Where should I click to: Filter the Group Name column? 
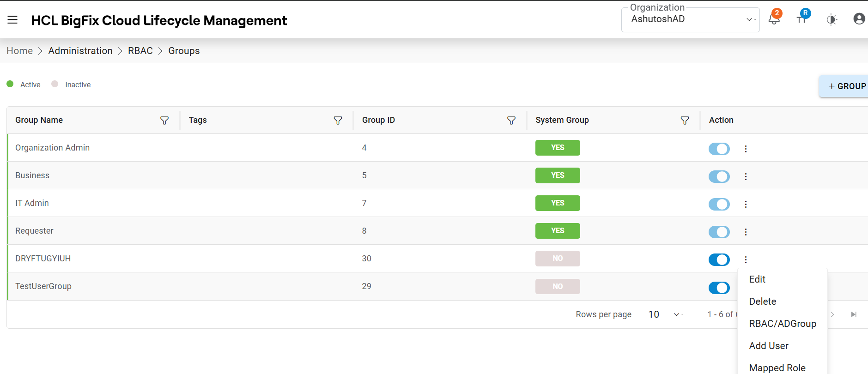click(x=164, y=121)
